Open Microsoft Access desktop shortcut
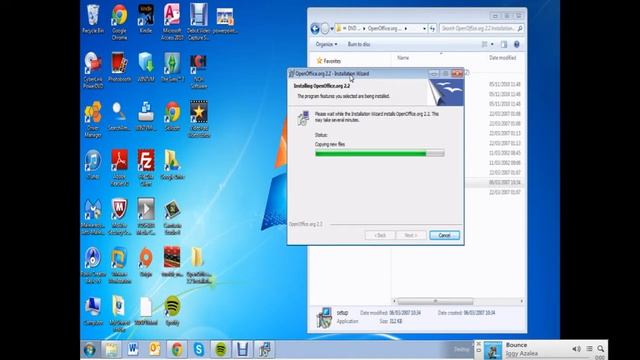Screen dimensions: 640x360 point(172,22)
